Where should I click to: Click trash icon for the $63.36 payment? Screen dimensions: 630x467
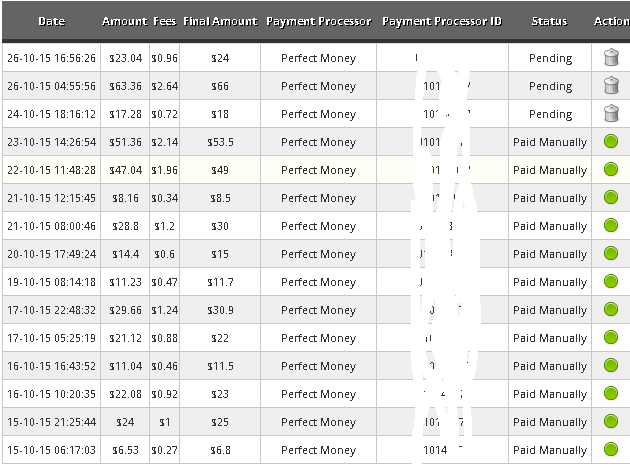(611, 86)
